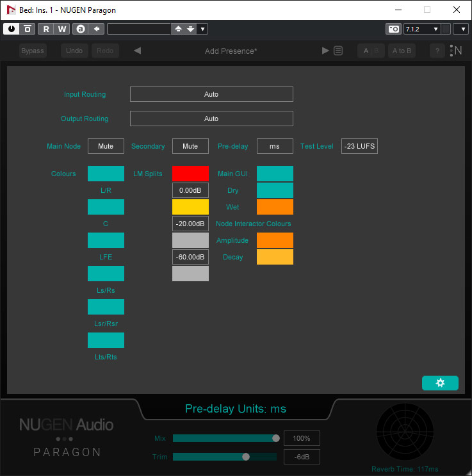Open the Output Routing Auto dropdown
472x476 pixels.
coord(211,119)
